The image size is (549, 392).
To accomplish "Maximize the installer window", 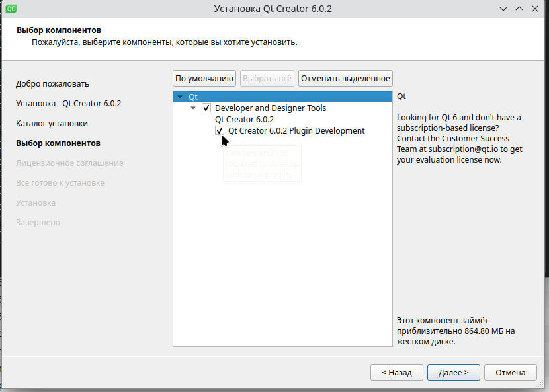I will (519, 9).
